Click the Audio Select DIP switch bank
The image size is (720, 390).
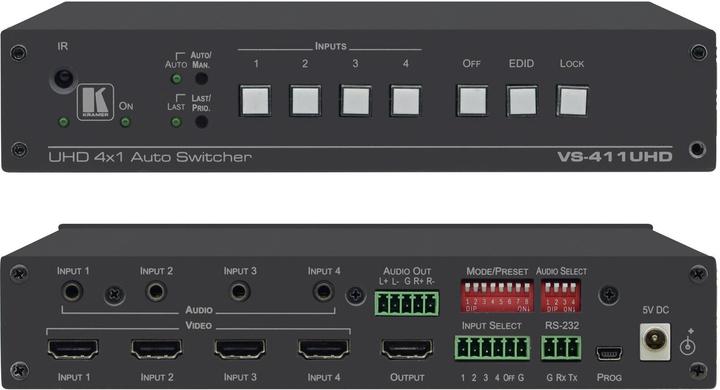[x=561, y=297]
